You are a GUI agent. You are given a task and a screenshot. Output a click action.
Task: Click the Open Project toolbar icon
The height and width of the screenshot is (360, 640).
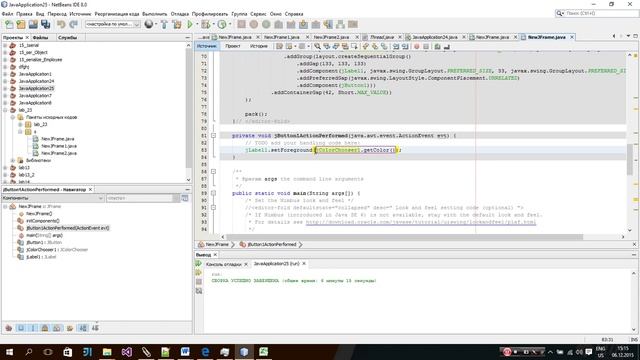click(33, 24)
